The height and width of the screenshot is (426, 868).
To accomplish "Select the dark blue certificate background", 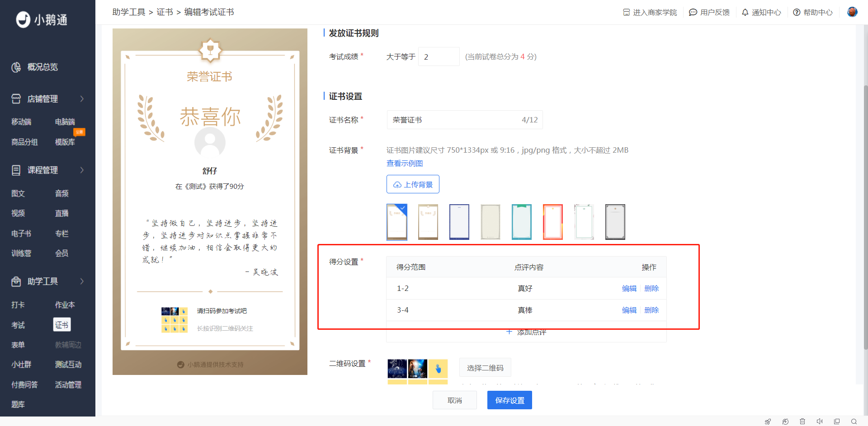I will click(x=459, y=222).
